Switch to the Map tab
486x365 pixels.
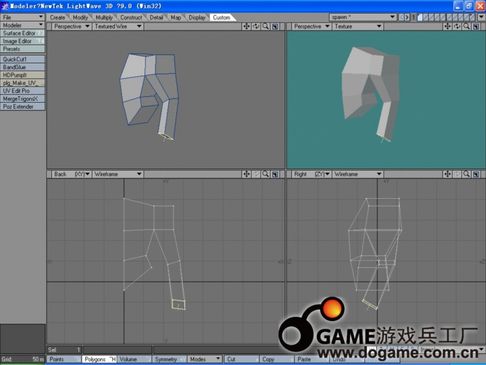point(176,17)
